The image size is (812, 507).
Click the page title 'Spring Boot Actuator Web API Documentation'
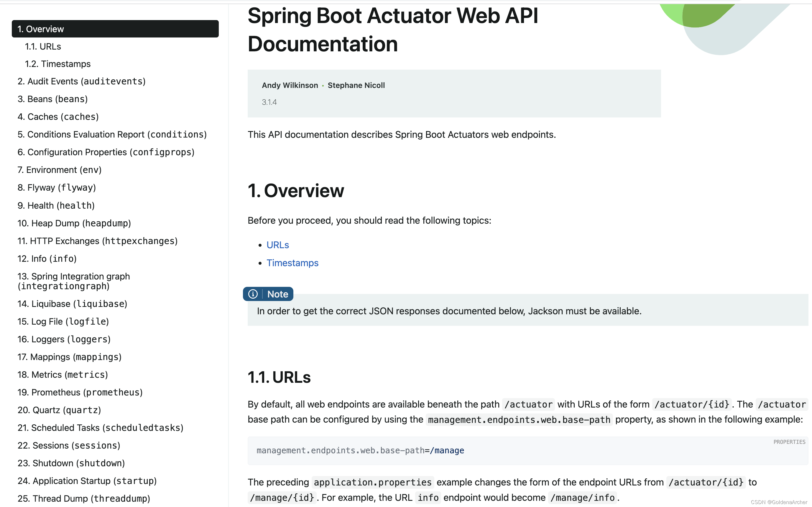pos(393,30)
